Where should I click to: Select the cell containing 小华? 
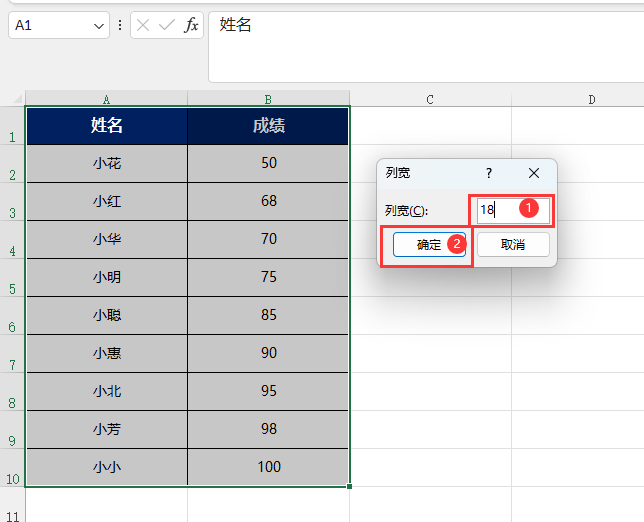point(107,239)
